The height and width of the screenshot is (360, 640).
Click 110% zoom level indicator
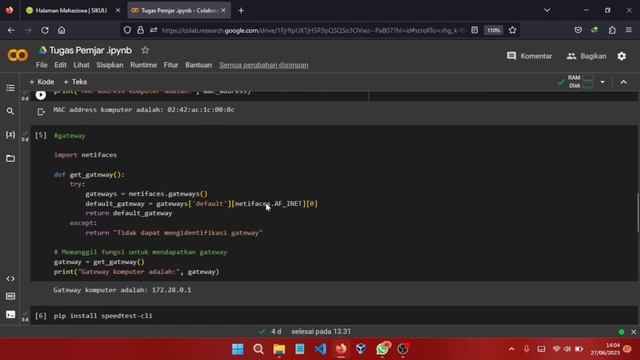tap(493, 30)
